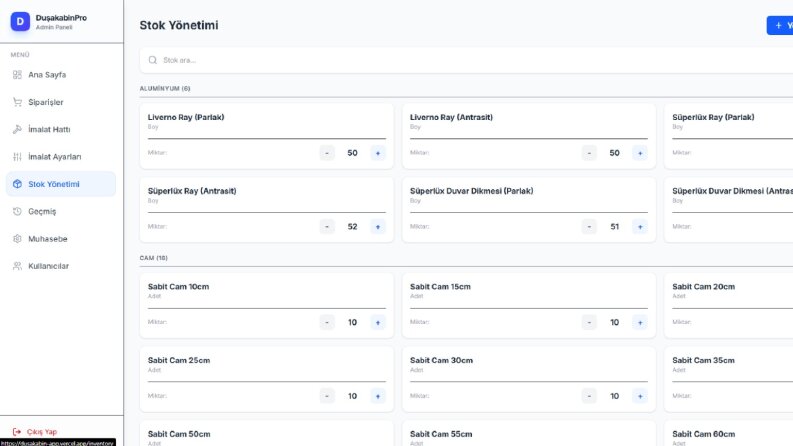This screenshot has width=793, height=446.
Task: Increase Sabit Cam 25cm quantity
Action: (378, 396)
